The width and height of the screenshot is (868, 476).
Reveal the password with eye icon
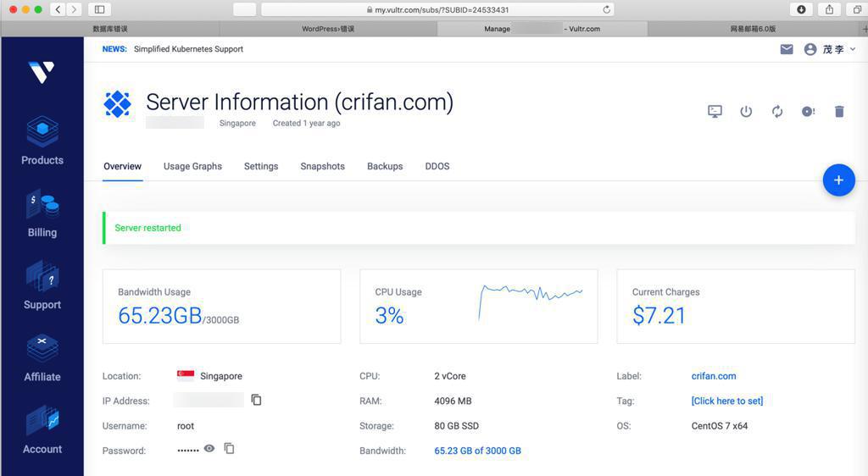[209, 448]
